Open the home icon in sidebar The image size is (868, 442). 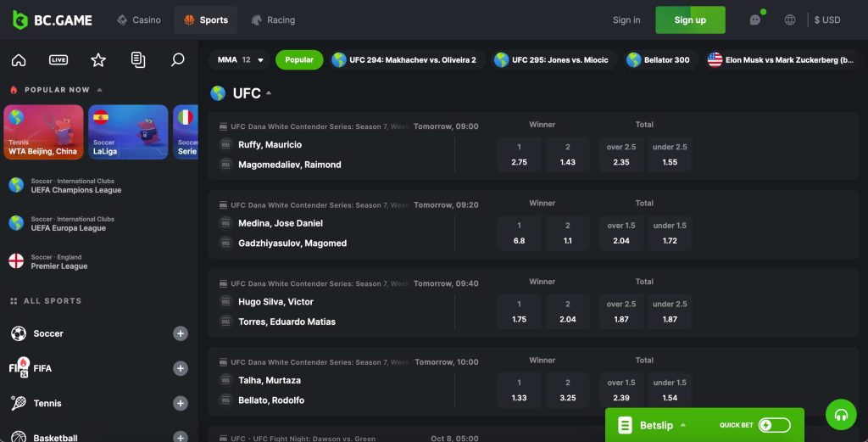click(19, 60)
